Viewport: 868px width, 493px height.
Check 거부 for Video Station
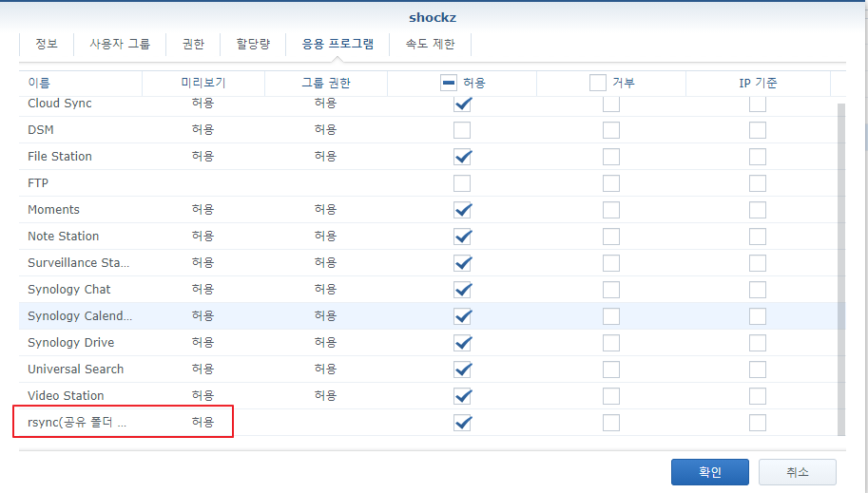point(611,396)
